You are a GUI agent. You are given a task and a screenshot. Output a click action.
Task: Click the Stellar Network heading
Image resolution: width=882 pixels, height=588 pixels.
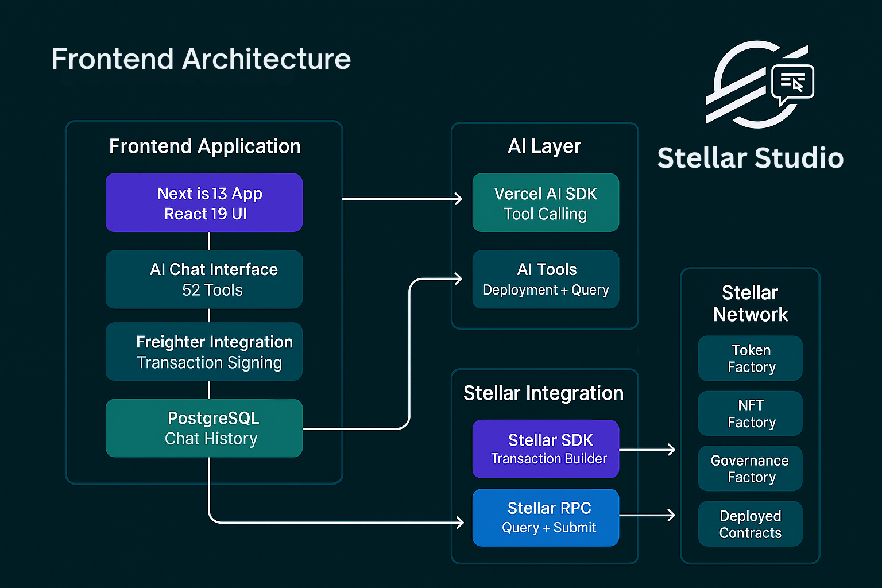751,304
